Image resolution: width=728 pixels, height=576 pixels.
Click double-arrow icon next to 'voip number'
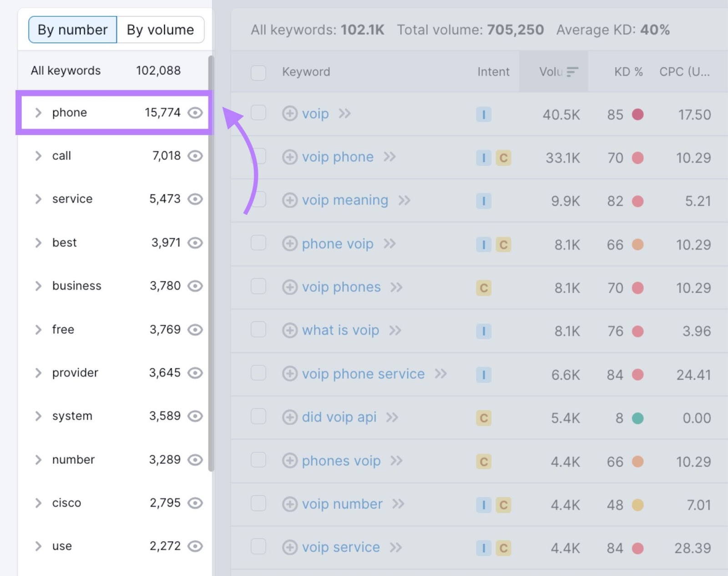(398, 504)
